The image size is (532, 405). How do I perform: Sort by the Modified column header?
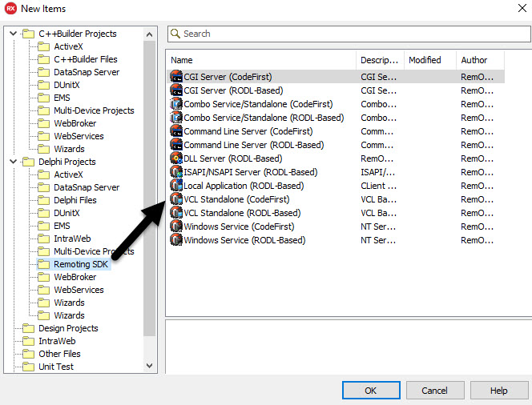coord(430,60)
